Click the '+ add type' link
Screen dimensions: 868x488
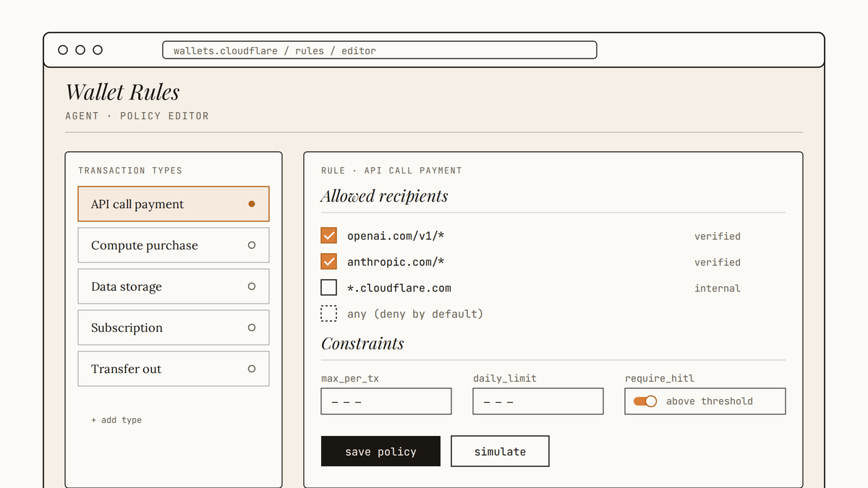coord(116,420)
